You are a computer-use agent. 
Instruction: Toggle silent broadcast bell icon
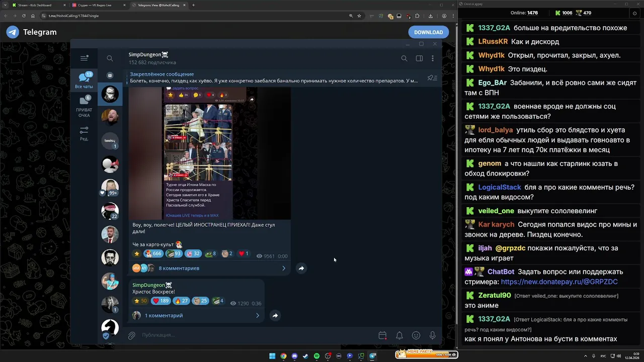[x=399, y=335]
